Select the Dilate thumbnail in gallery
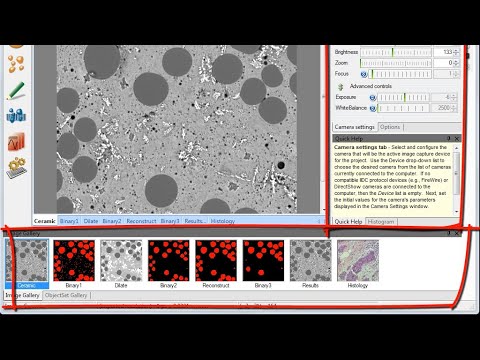480x360 pixels. pyautogui.click(x=121, y=264)
